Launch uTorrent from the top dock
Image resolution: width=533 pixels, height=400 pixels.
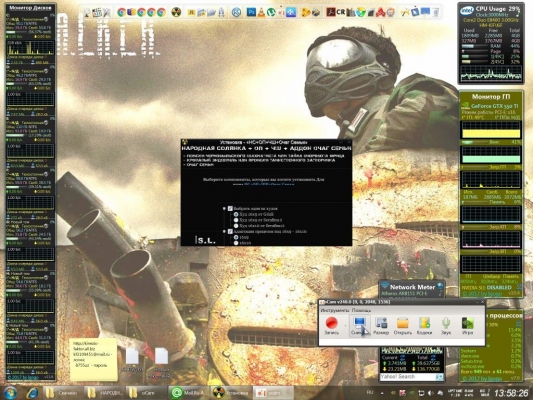[x=271, y=13]
